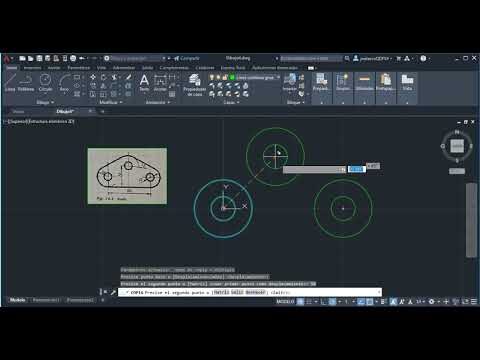Toggle grid display in status bar

[x=300, y=301]
